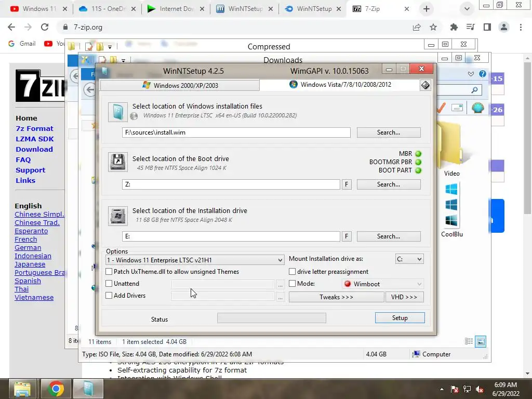Open VHD >>> options

[x=404, y=297]
